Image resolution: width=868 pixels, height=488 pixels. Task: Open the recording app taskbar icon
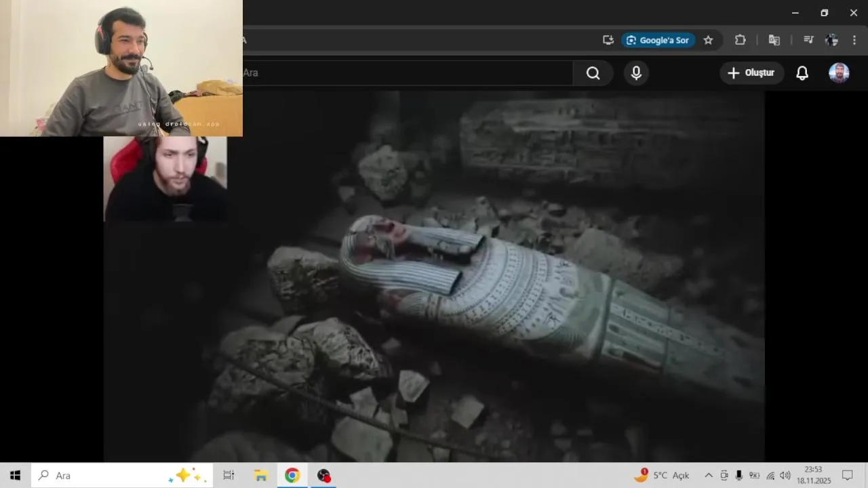[324, 475]
